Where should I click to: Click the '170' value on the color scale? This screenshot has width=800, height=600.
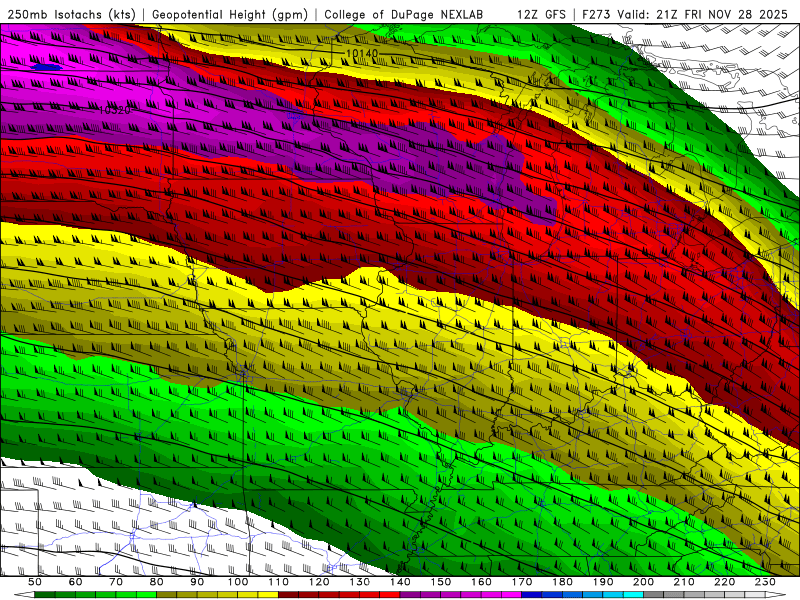tap(522, 582)
